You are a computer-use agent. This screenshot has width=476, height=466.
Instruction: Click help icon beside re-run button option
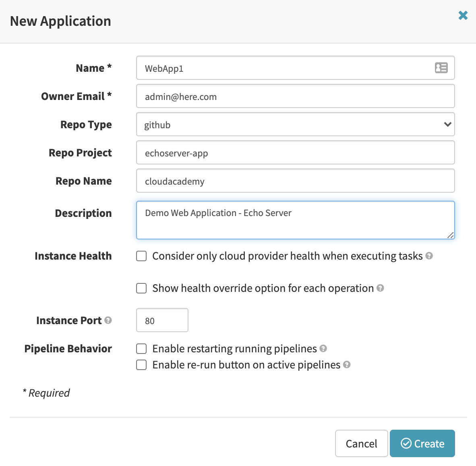[x=347, y=365]
